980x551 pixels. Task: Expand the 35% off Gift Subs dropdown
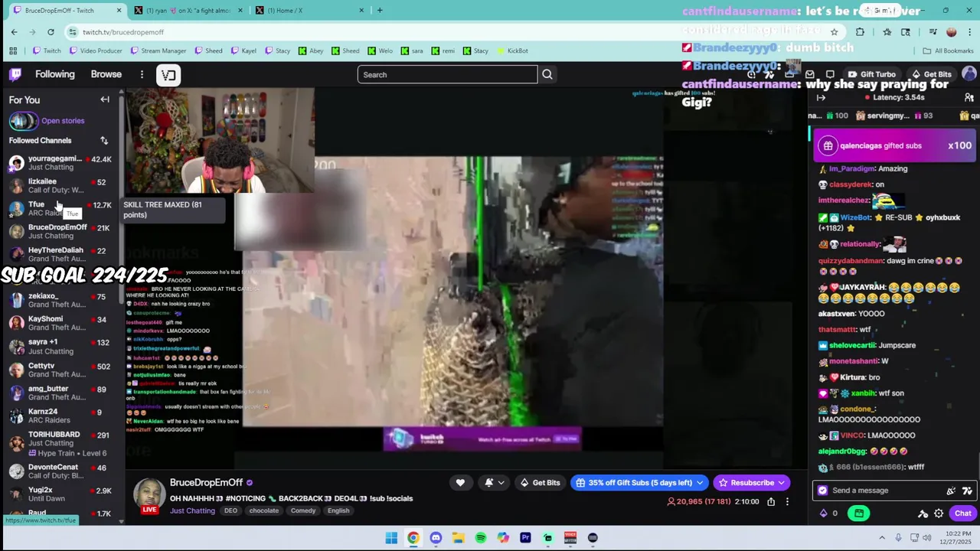(x=699, y=483)
